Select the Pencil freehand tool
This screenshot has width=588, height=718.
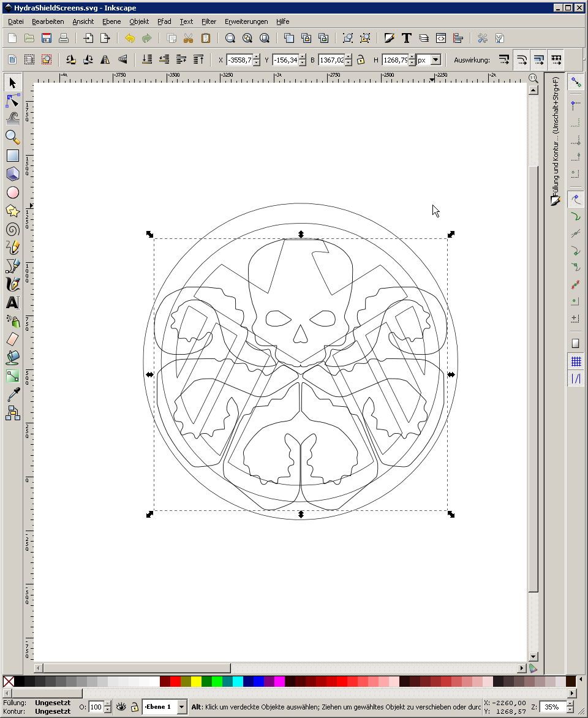click(12, 248)
